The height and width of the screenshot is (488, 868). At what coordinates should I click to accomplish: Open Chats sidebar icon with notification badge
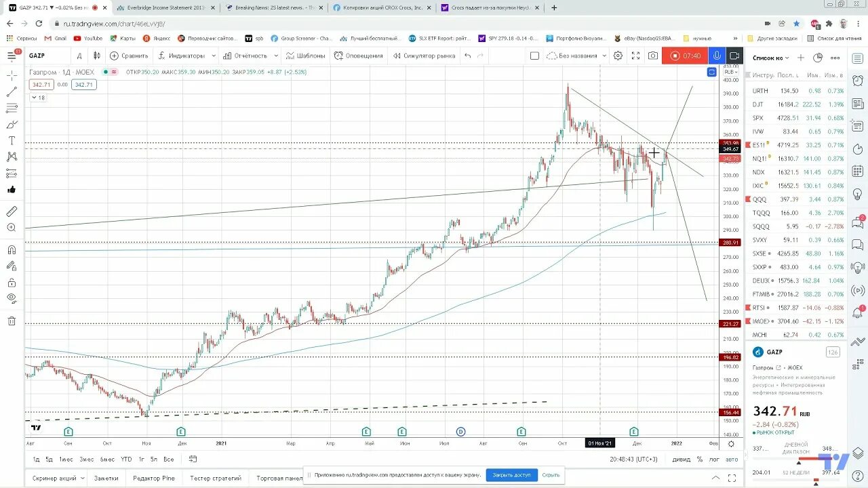point(857,222)
